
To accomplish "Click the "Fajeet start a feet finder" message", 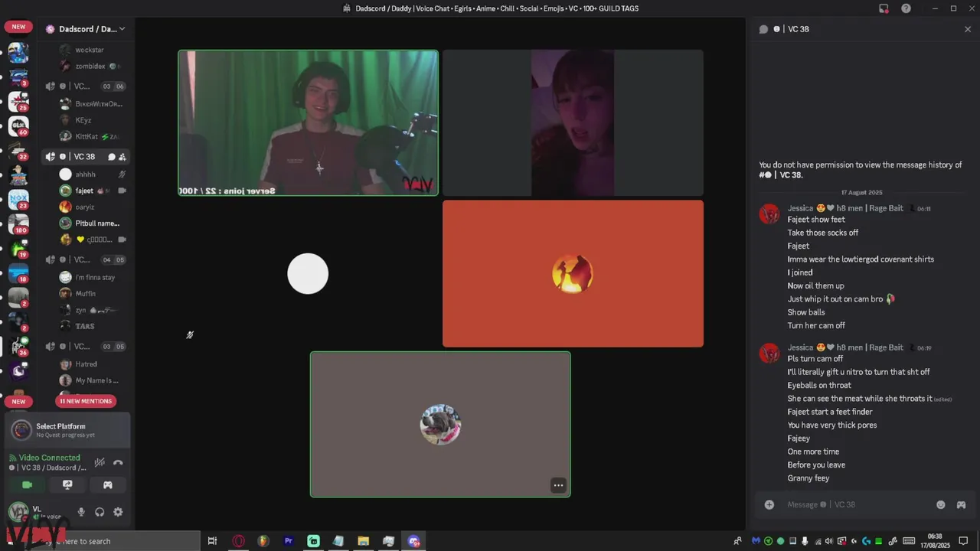I will click(x=830, y=412).
